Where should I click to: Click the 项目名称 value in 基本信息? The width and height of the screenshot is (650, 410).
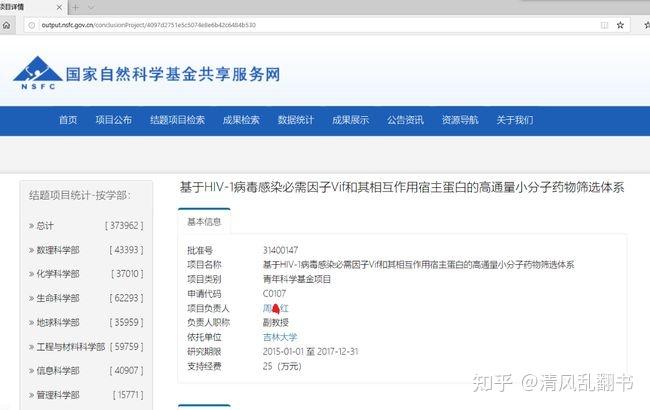419,264
